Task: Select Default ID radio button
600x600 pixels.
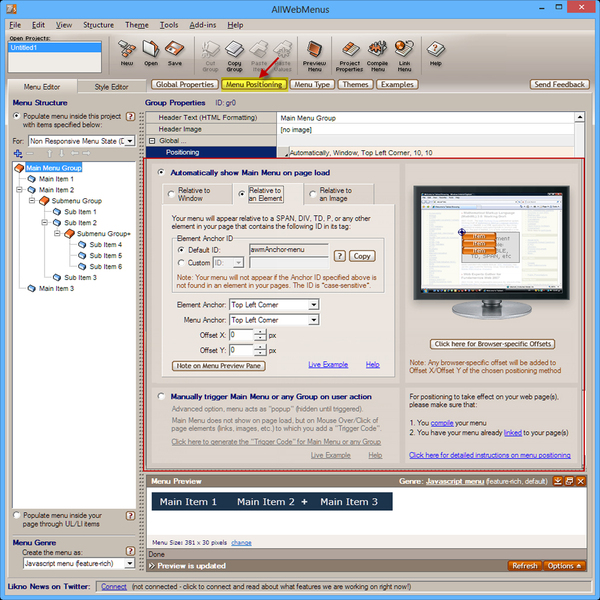Action: pos(181,250)
